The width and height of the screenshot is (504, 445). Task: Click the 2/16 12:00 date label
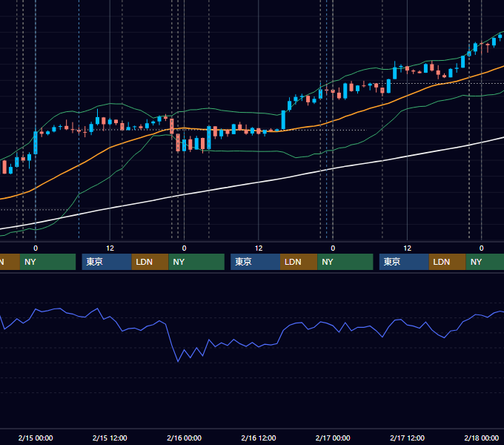coord(259,438)
